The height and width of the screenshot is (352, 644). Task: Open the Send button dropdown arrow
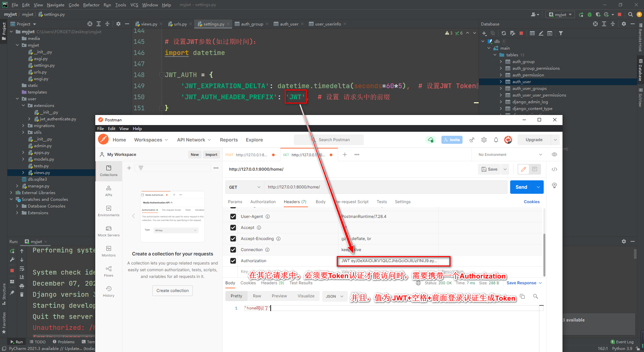(x=538, y=187)
